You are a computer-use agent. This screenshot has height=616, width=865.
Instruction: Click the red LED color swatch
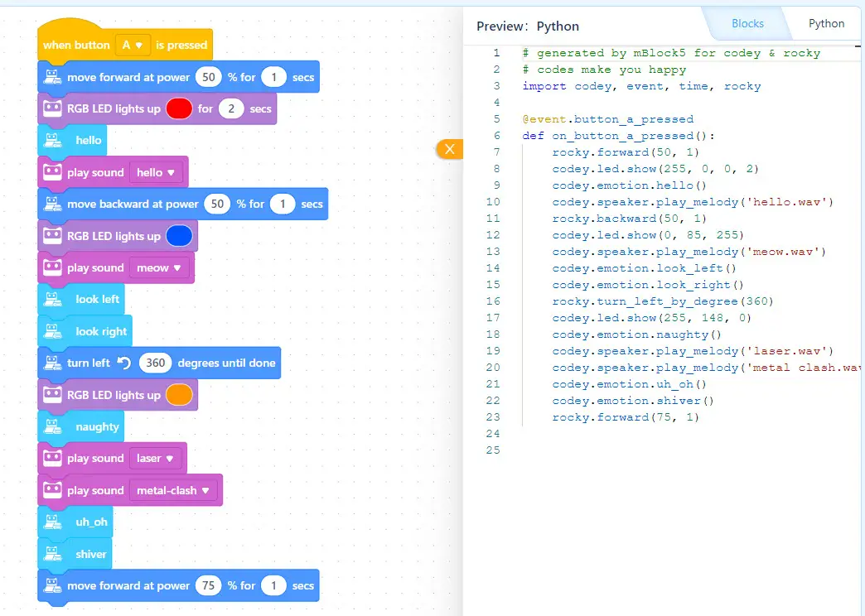tap(179, 108)
